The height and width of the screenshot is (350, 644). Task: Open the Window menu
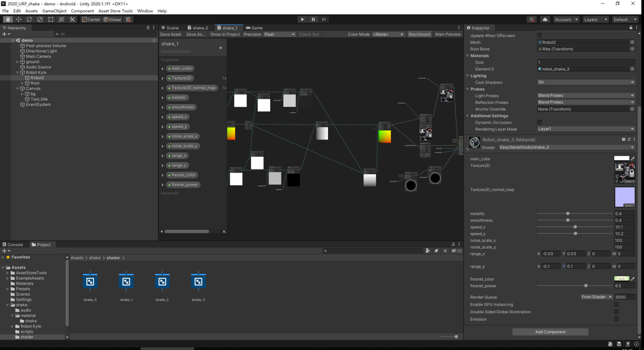[145, 11]
